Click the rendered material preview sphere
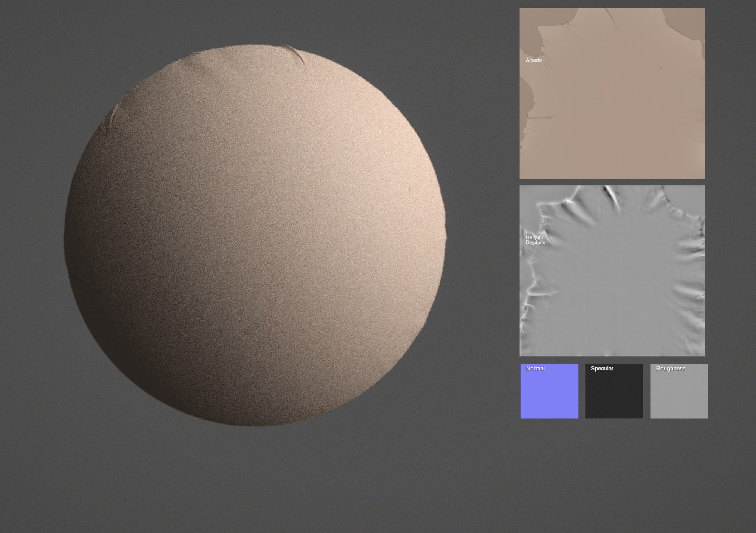This screenshot has width=756, height=533. point(255,235)
